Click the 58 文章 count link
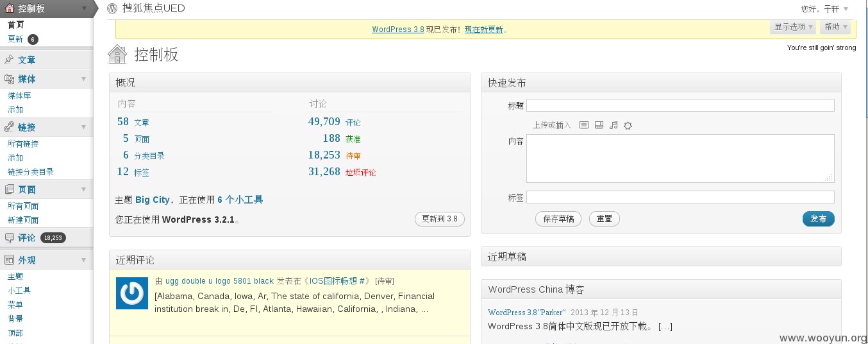Screen dimensions: 868x344 (x=133, y=122)
